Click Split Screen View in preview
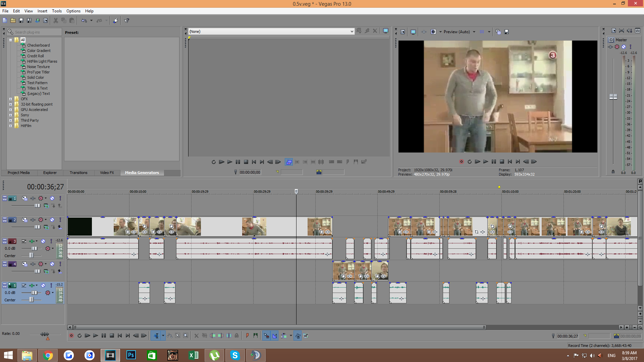644x362 pixels. click(x=433, y=32)
